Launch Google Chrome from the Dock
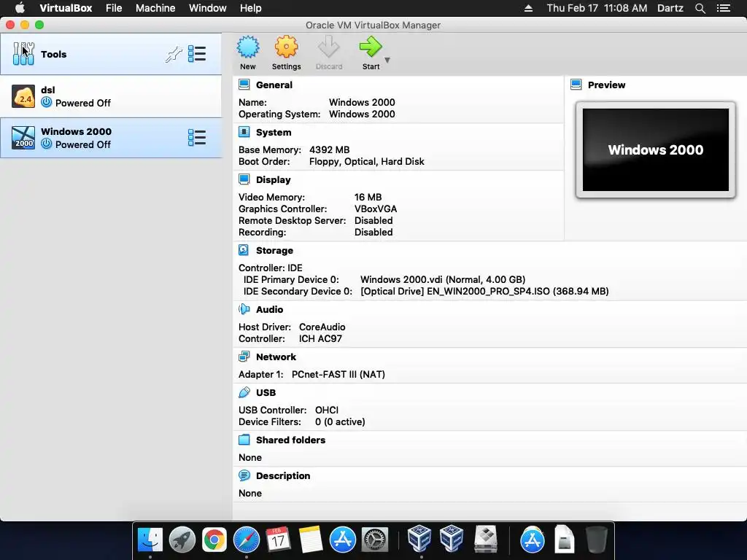The width and height of the screenshot is (747, 560). pos(214,540)
